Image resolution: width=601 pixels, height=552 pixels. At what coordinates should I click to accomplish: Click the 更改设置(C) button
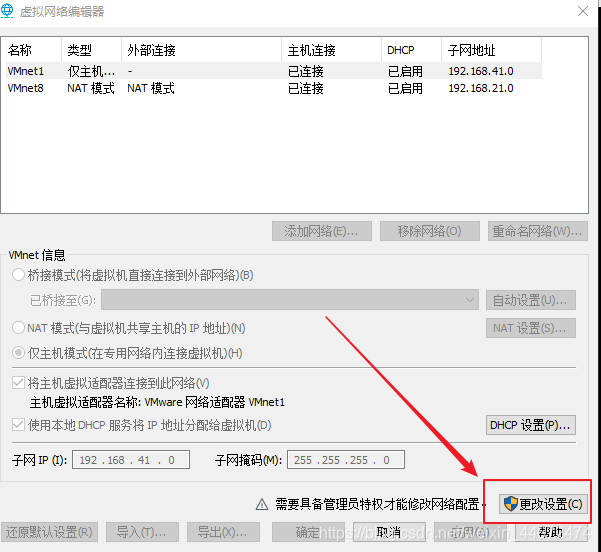pos(543,504)
